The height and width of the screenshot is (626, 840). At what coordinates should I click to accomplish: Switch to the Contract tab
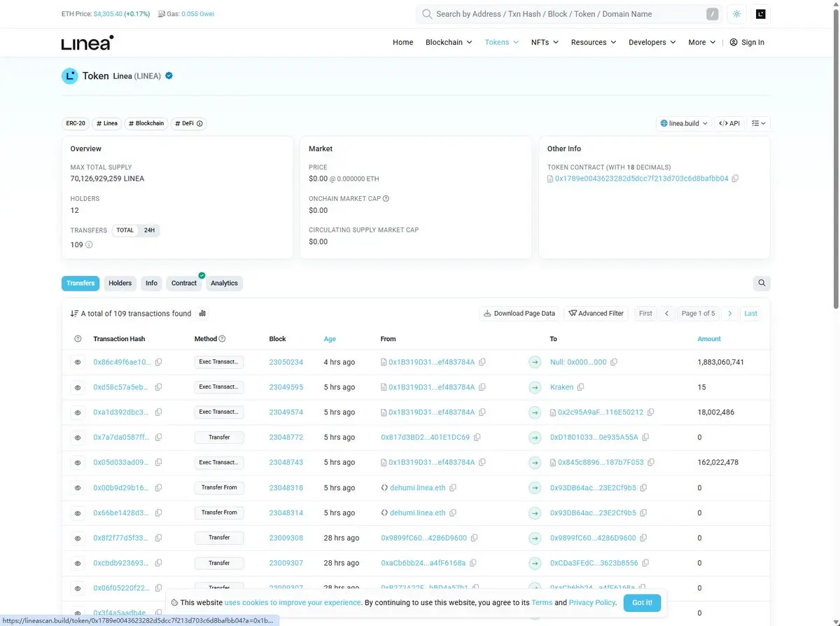coord(184,284)
